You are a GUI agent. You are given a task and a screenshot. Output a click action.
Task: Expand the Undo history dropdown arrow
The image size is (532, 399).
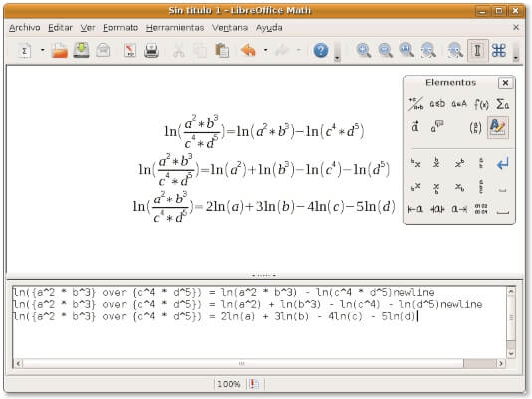pyautogui.click(x=265, y=50)
